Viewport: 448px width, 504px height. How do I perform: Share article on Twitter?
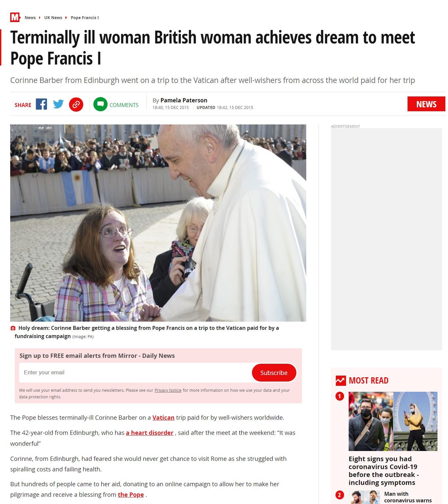pos(59,104)
